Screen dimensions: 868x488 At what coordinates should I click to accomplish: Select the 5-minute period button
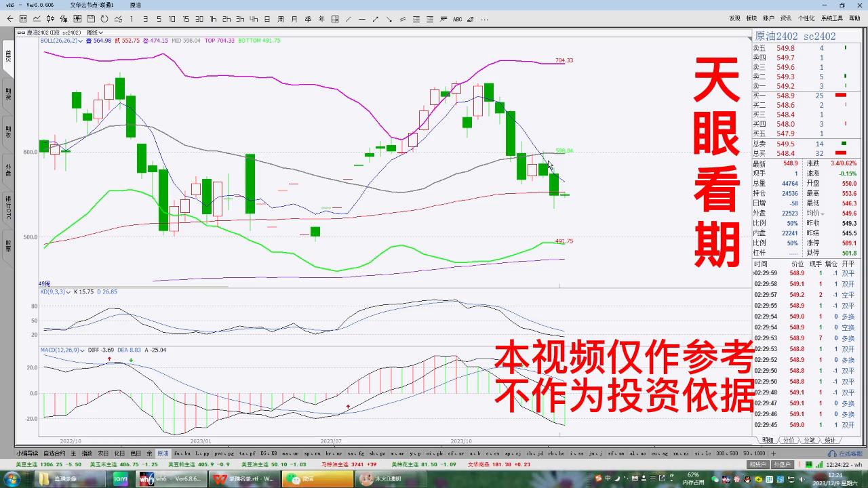(x=159, y=19)
